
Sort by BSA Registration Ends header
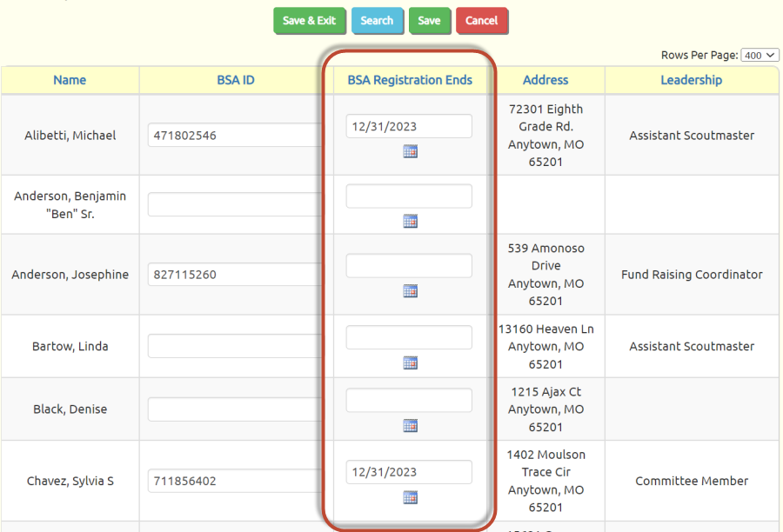pos(410,80)
